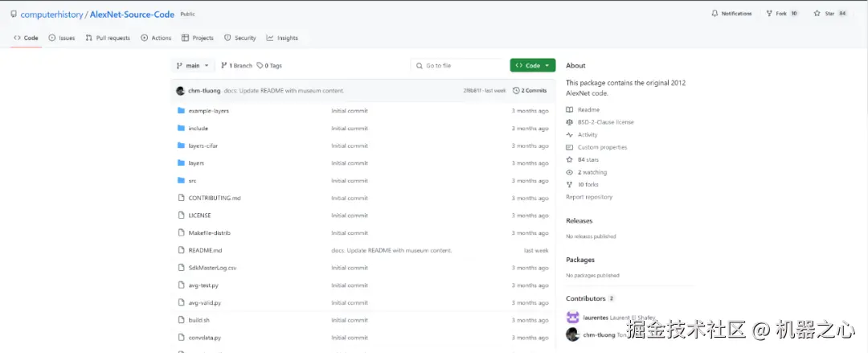Click the AlexNet-Source-Code repository link

132,14
